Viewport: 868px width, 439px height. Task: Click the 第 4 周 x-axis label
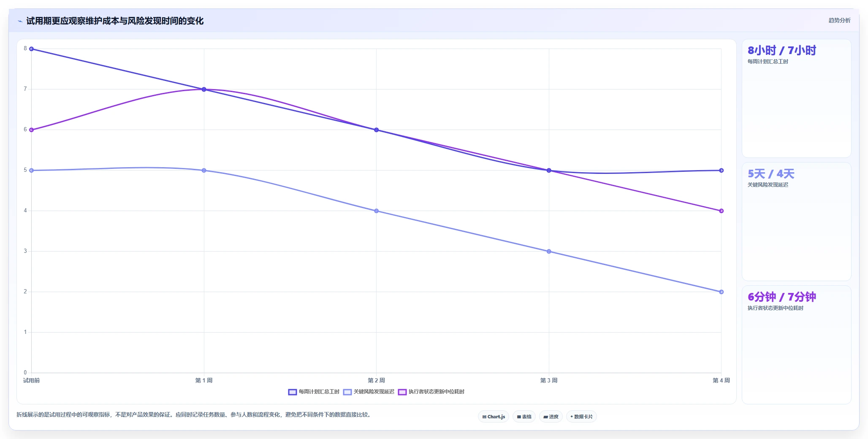721,381
